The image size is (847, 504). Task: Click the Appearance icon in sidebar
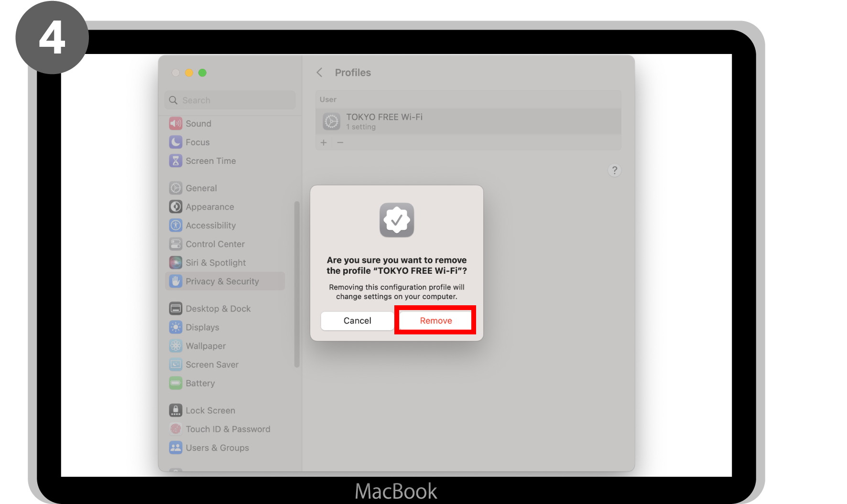tap(176, 207)
